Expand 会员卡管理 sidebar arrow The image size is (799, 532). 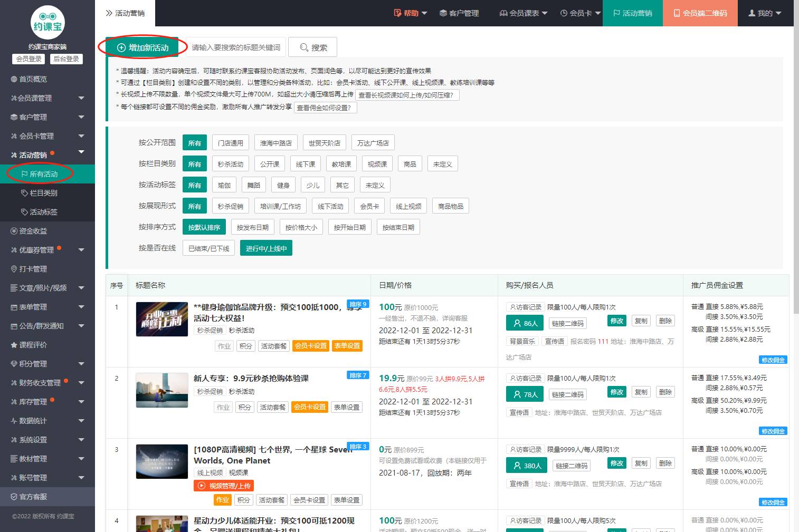tap(81, 136)
